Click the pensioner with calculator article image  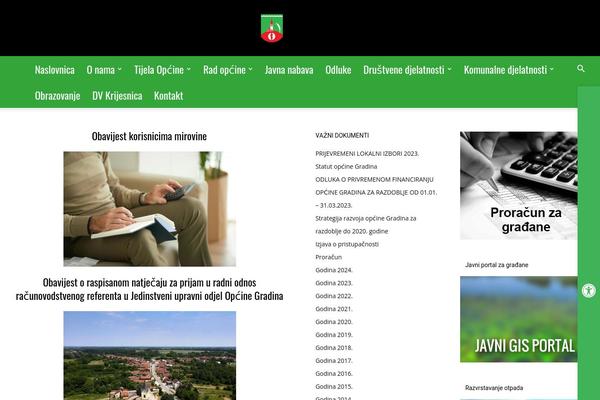150,209
